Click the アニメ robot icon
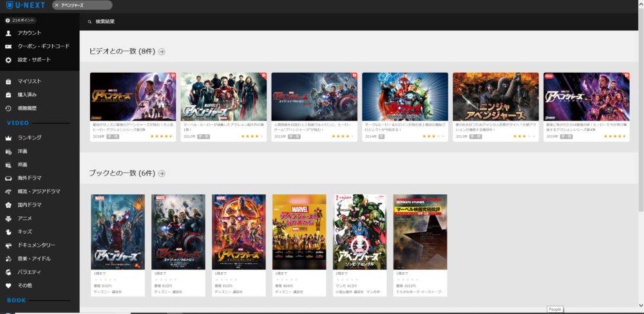Viewport: 644px width, 314px height. coord(8,218)
